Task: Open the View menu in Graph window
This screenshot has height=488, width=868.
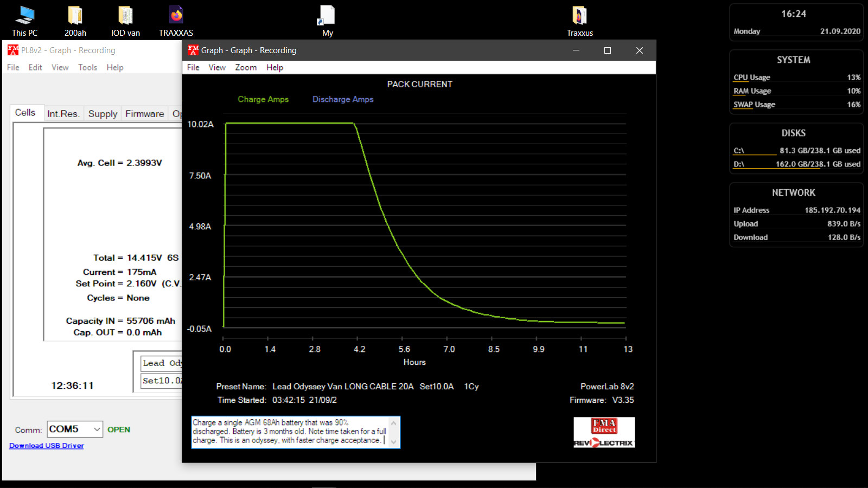Action: pos(217,67)
